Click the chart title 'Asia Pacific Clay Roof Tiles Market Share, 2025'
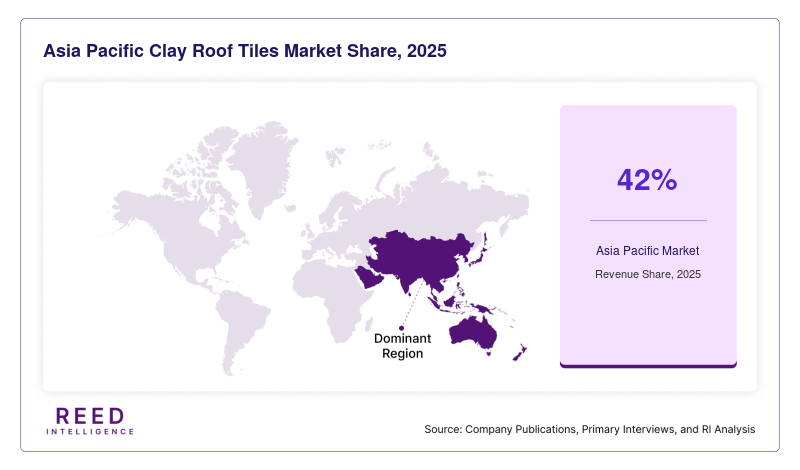The height and width of the screenshot is (470, 800). click(245, 51)
